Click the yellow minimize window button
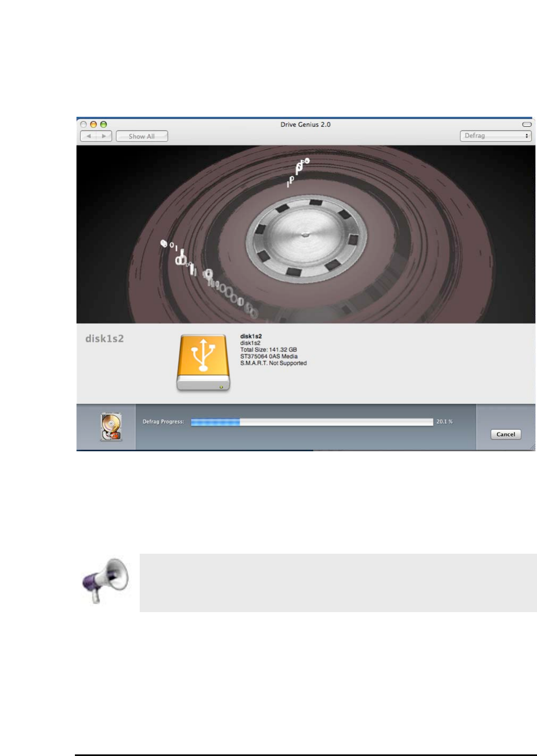The width and height of the screenshot is (537, 756). 93,124
